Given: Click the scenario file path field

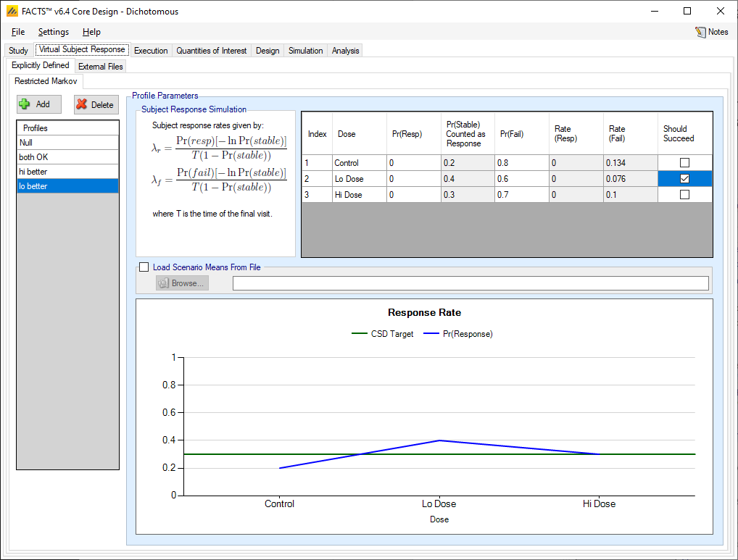Looking at the screenshot, I should (470, 283).
